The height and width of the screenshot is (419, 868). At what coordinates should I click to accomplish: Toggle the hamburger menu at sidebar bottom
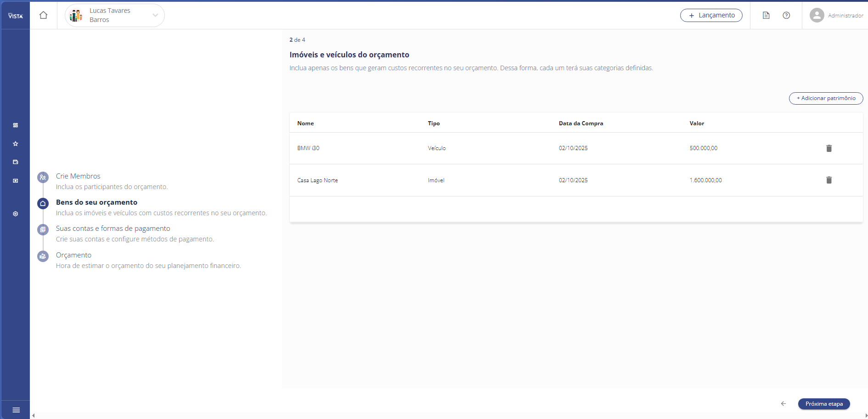tap(16, 410)
